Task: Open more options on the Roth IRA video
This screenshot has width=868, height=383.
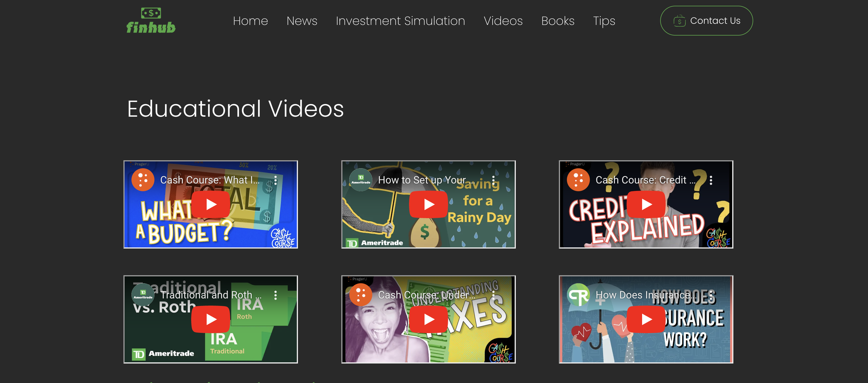Action: click(x=276, y=295)
